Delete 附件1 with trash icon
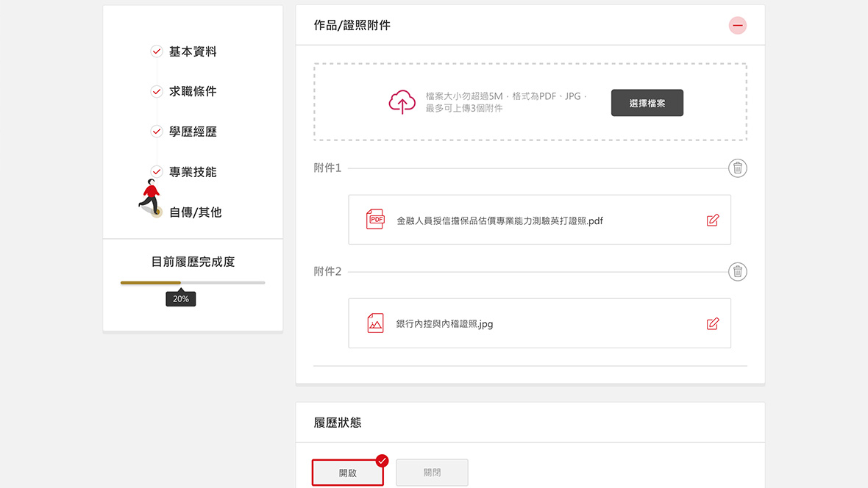This screenshot has width=868, height=488. coord(737,168)
